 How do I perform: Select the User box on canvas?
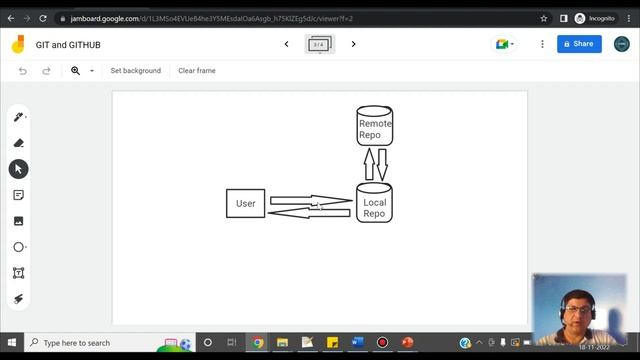tap(246, 203)
